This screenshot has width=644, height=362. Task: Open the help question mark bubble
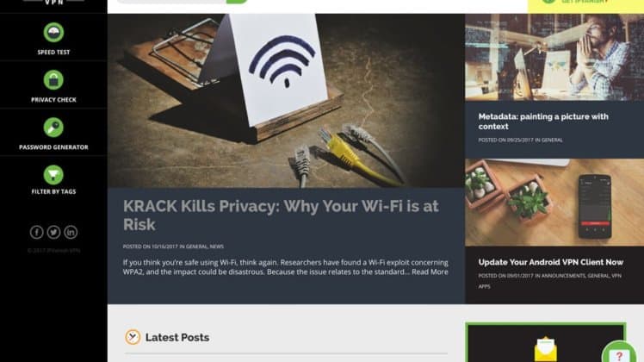point(619,353)
